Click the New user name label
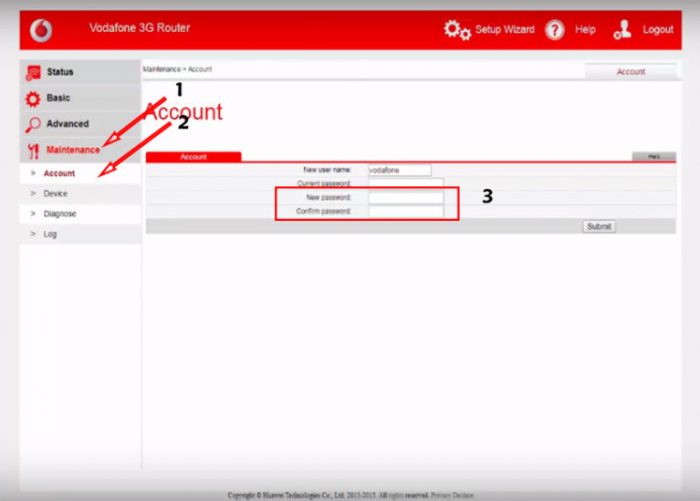Screen dimensions: 700x501 (327, 170)
